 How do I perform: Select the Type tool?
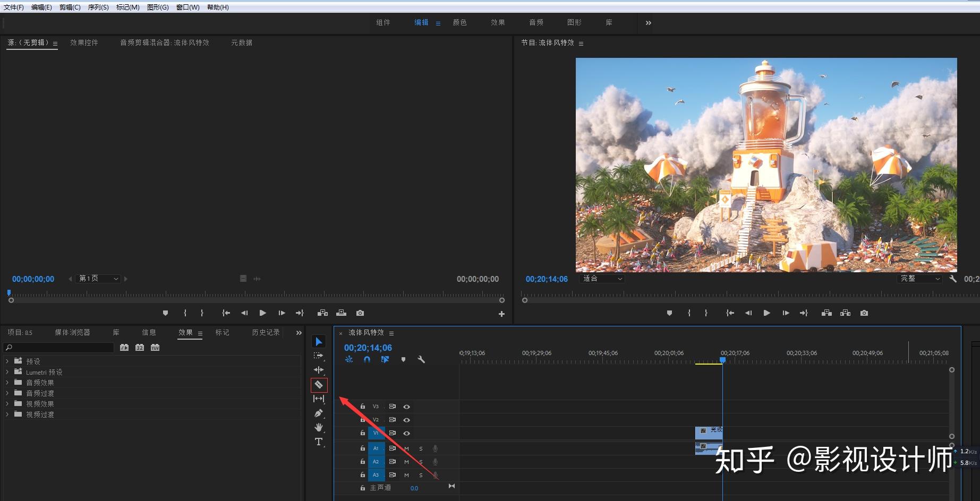tap(319, 442)
